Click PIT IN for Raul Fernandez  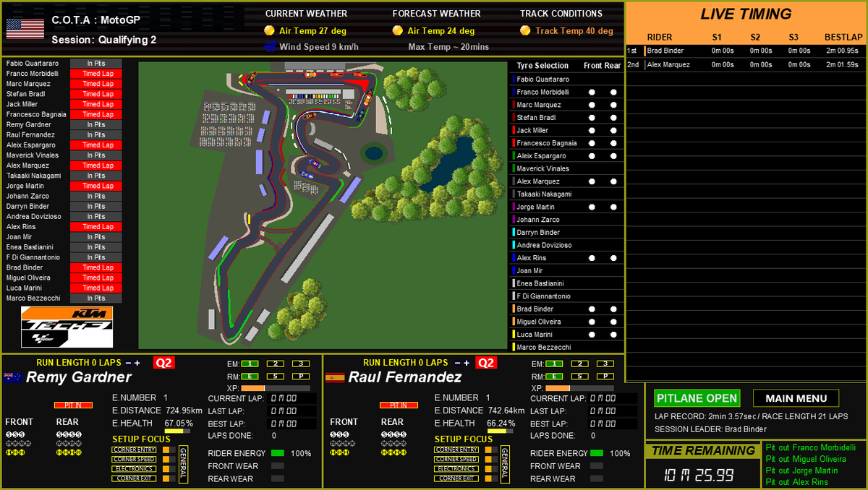399,405
